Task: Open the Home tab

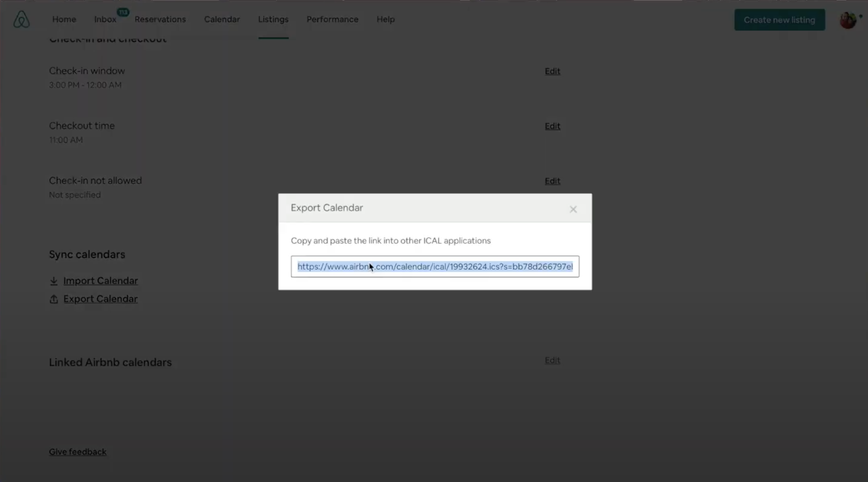Action: (64, 19)
